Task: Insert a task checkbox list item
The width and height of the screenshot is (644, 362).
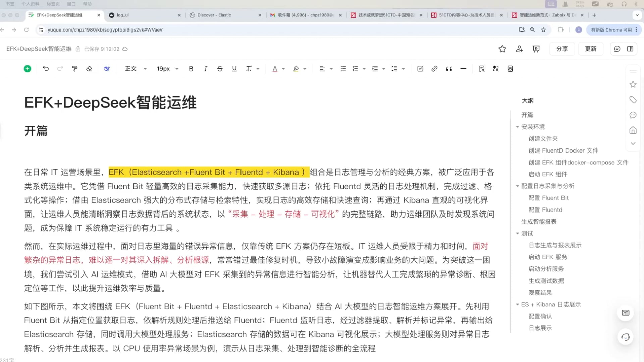Action: (x=420, y=69)
